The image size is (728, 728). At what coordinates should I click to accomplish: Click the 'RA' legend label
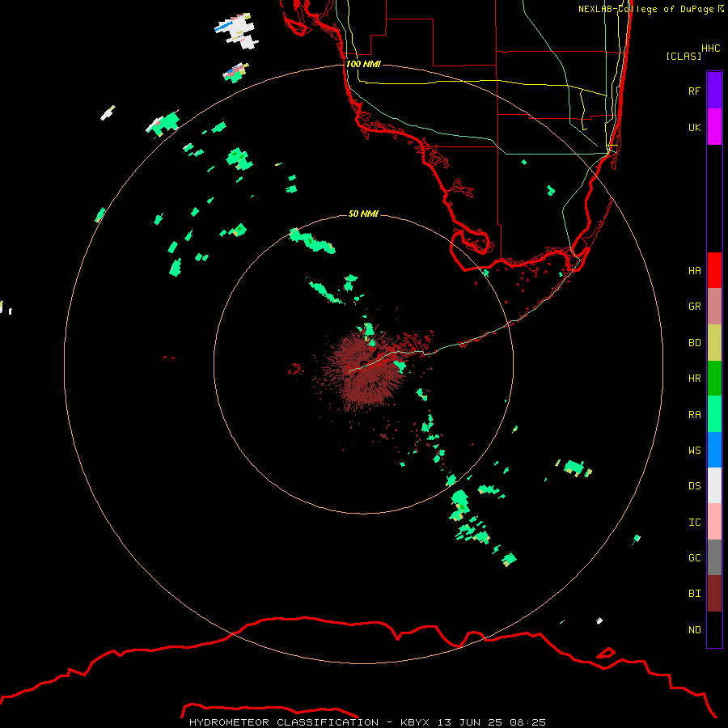[694, 415]
